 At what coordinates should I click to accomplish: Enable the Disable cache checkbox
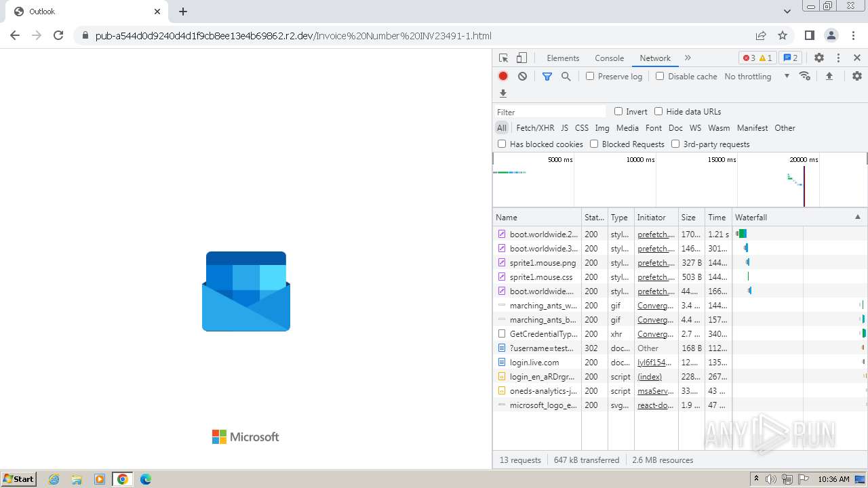coord(660,77)
